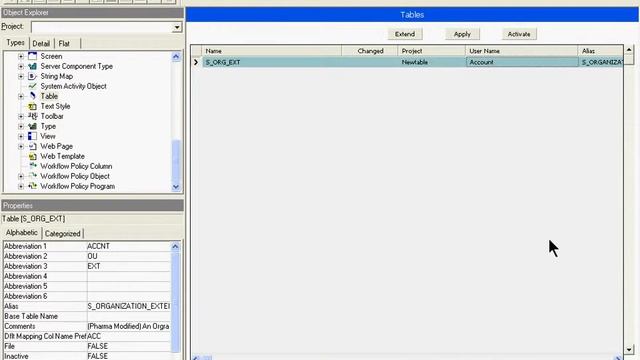
Task: Expand the Workflow Policy Program node
Action: (20, 186)
